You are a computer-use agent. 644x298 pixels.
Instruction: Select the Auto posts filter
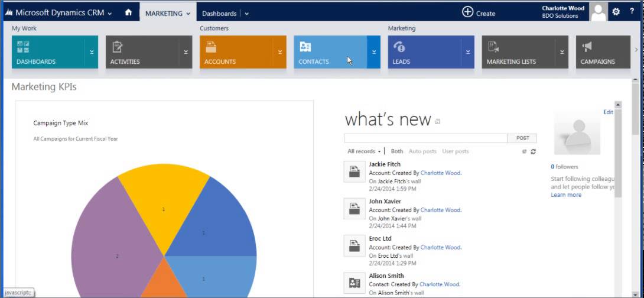422,151
